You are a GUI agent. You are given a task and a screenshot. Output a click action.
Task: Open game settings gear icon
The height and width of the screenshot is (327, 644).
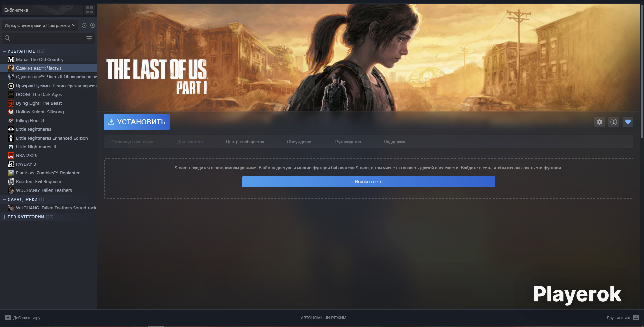pos(600,122)
